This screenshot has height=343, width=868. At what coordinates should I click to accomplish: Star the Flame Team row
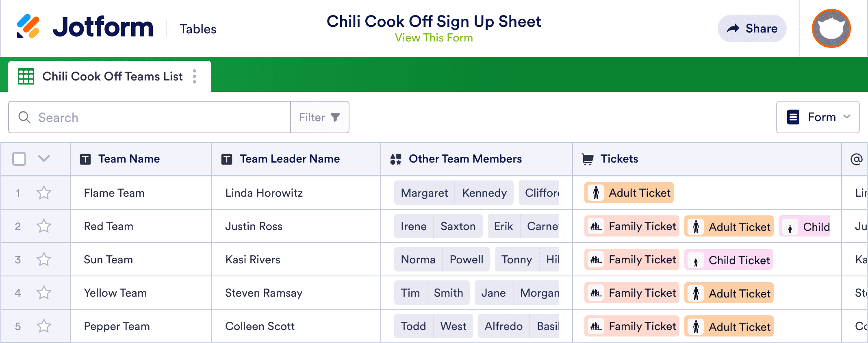(x=44, y=193)
